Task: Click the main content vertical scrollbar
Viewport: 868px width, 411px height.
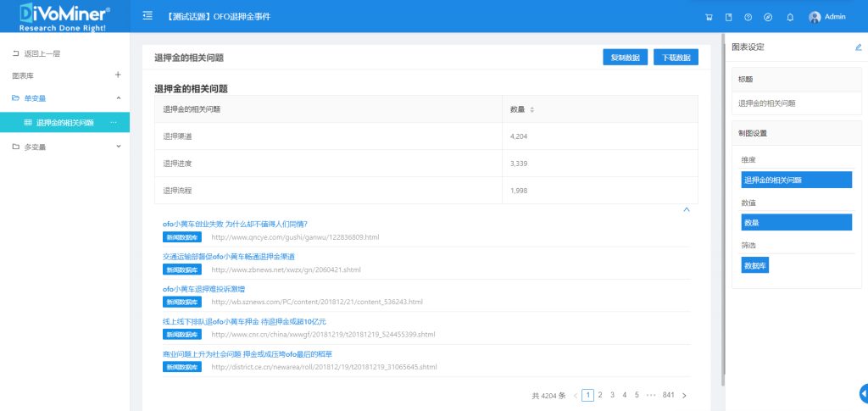Action: click(722, 210)
